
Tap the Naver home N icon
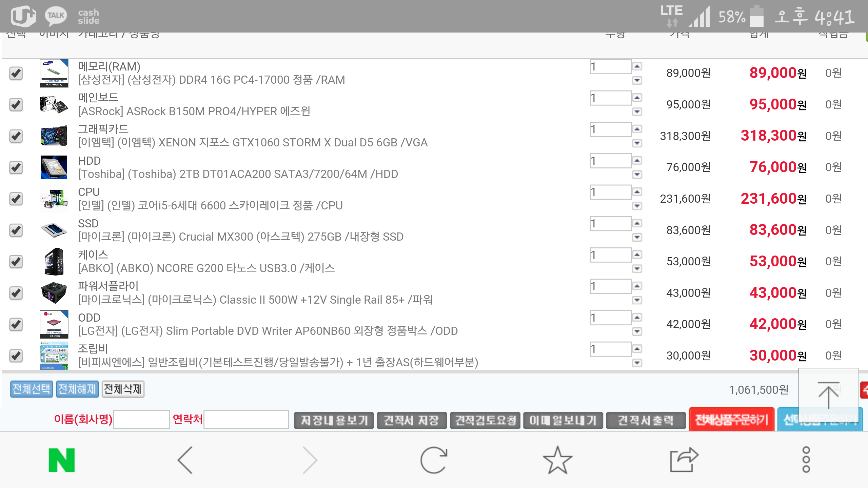pos(61,460)
